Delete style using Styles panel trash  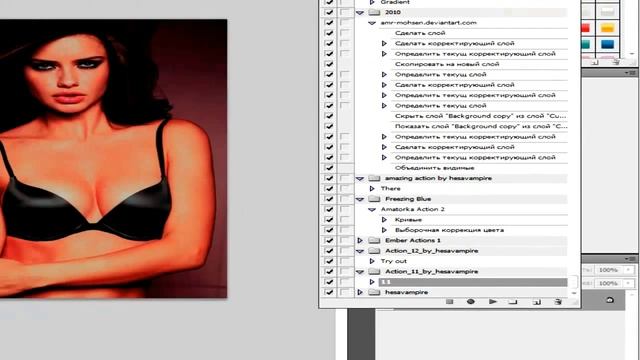tap(616, 62)
